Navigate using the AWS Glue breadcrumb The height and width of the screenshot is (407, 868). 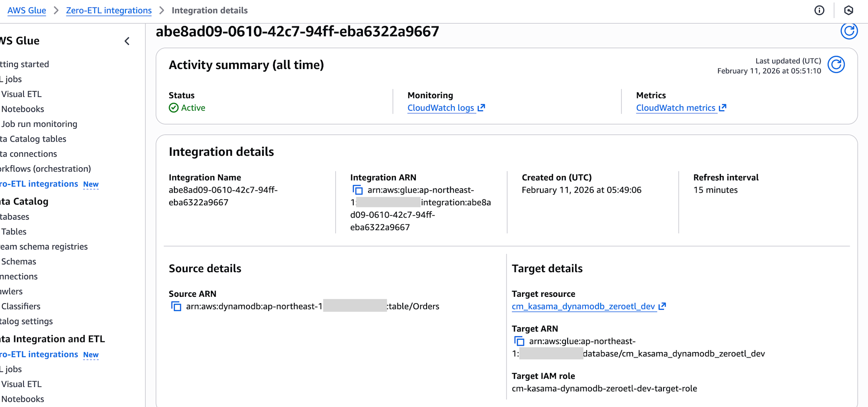pos(26,10)
